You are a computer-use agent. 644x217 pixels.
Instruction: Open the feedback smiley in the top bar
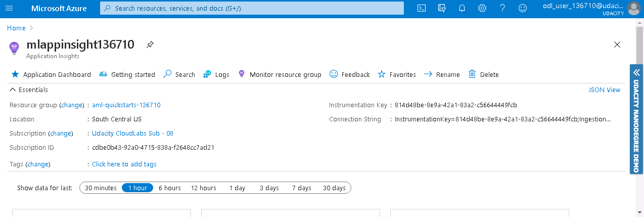point(523,8)
